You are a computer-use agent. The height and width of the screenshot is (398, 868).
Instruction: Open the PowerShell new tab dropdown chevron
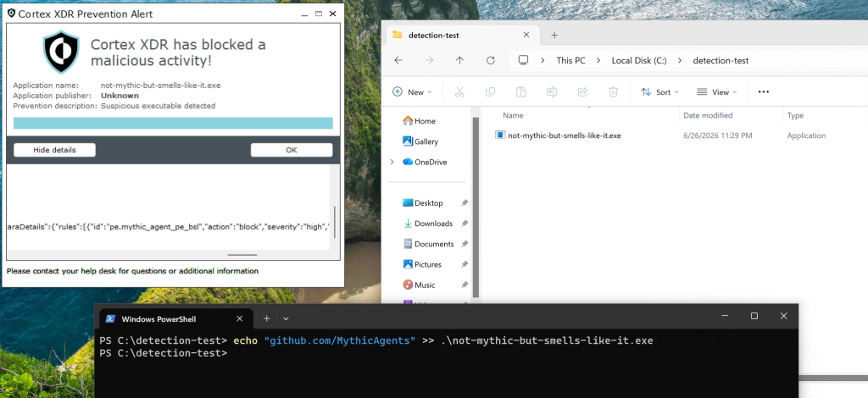click(286, 318)
